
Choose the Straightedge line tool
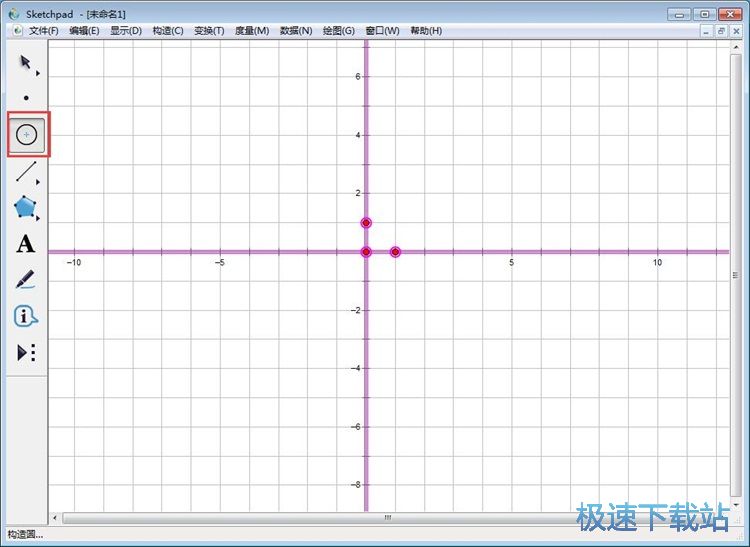(26, 171)
